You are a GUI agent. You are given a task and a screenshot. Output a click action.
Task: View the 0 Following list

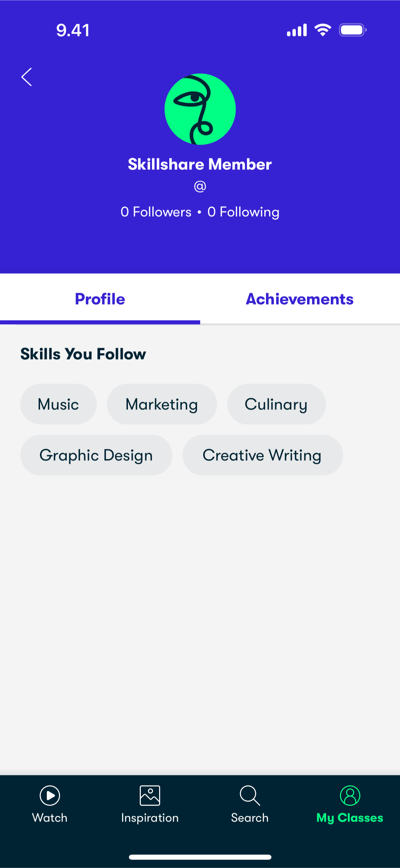(x=243, y=212)
